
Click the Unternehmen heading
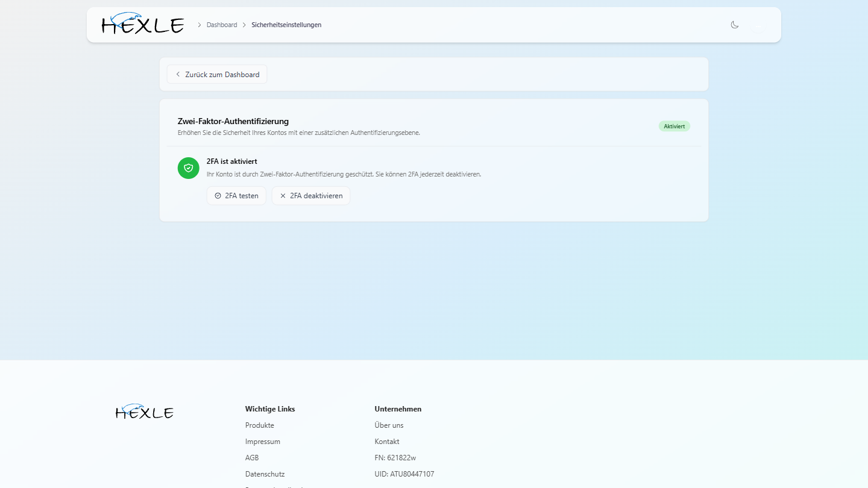(x=398, y=409)
